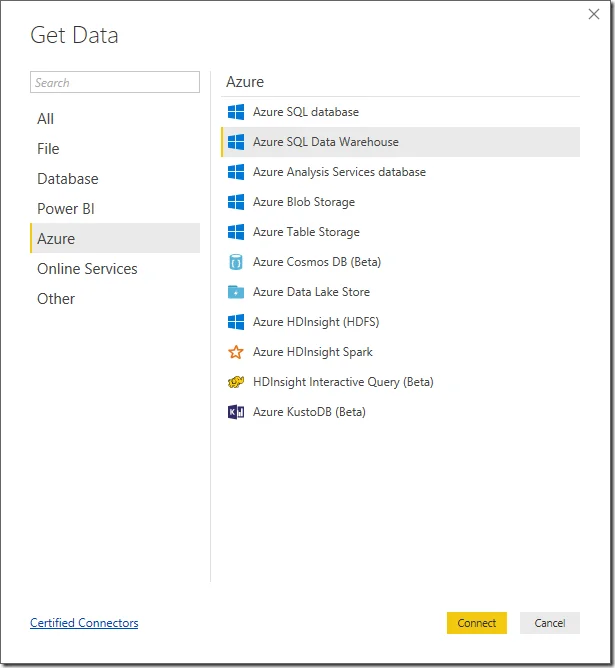Click the Azure Cosmos DB cylinder icon
Screen dimensions: 615x668
click(x=236, y=262)
